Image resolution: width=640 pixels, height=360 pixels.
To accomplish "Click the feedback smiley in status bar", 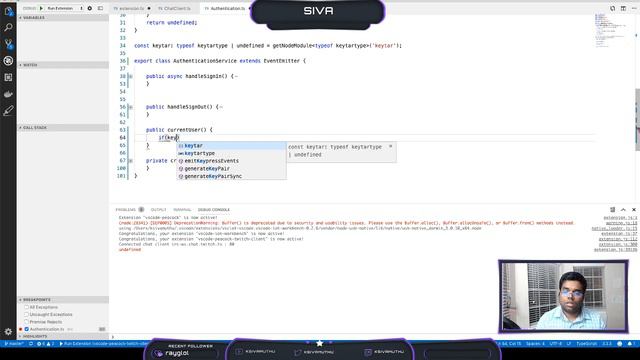I will (620, 344).
